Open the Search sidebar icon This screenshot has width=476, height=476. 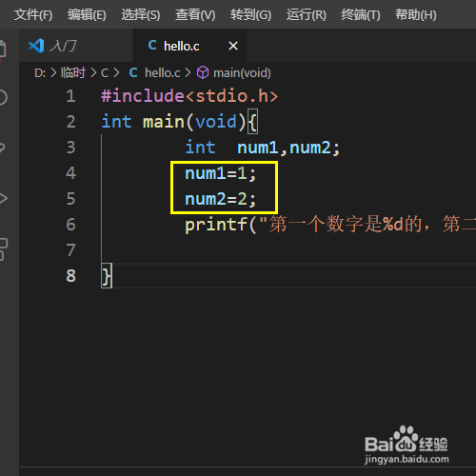(3, 97)
